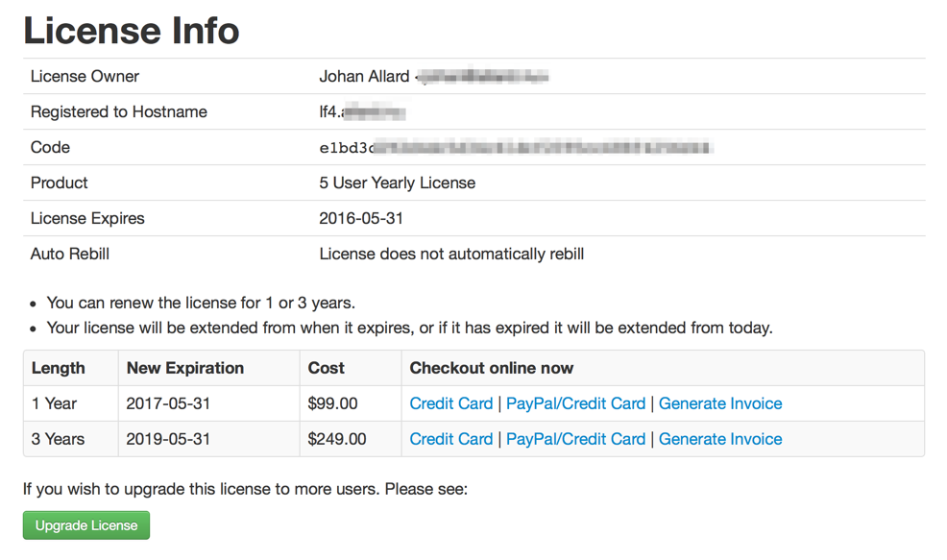Choose PayPal/Credit Card for the 3 Years renewal
This screenshot has height=560, width=947.
click(x=575, y=439)
